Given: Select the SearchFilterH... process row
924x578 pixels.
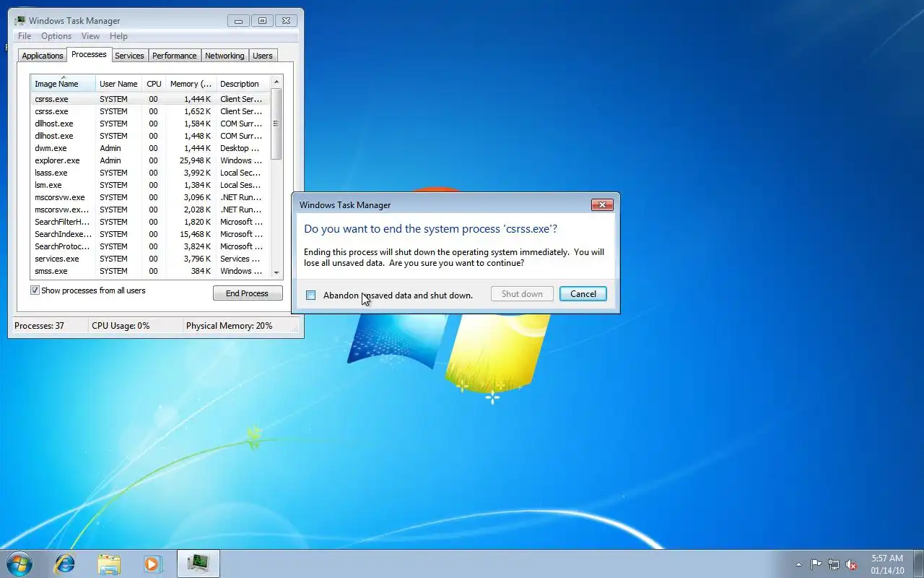Looking at the screenshot, I should coord(150,222).
